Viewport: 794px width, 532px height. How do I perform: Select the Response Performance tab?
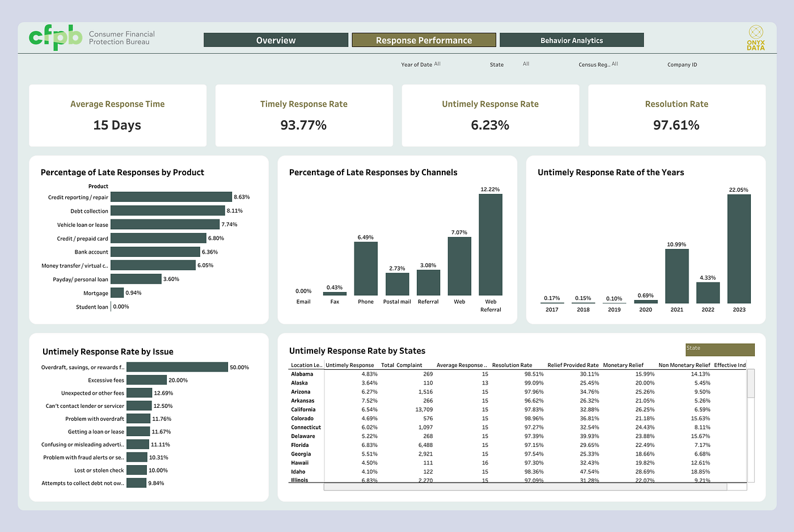[424, 40]
